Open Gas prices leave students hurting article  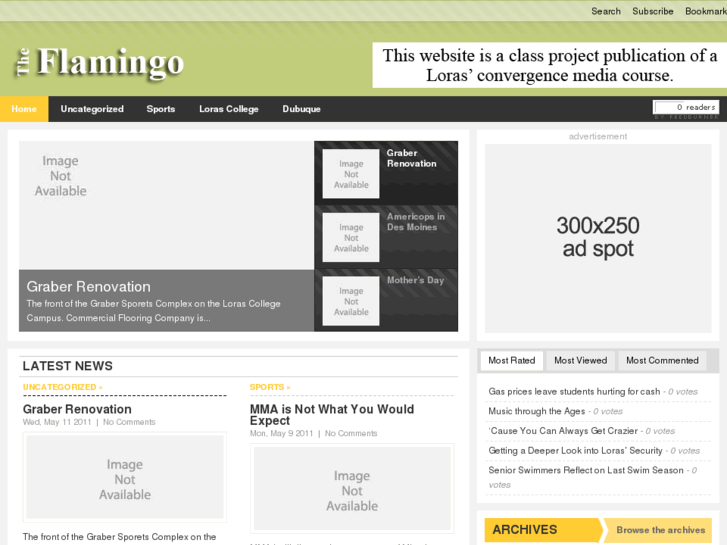point(574,391)
